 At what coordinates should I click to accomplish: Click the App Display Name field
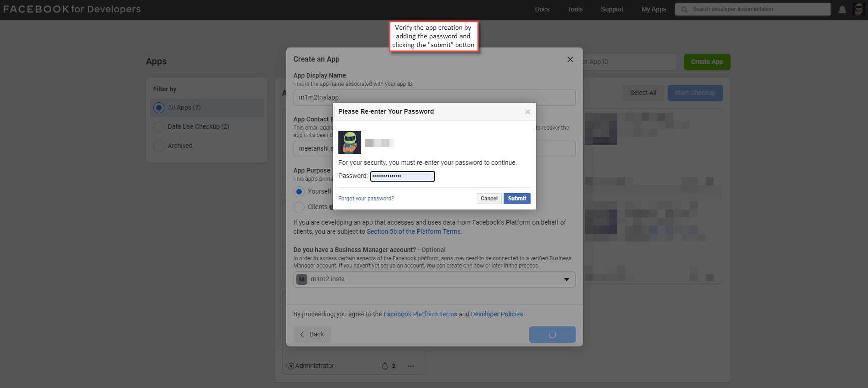[x=434, y=98]
